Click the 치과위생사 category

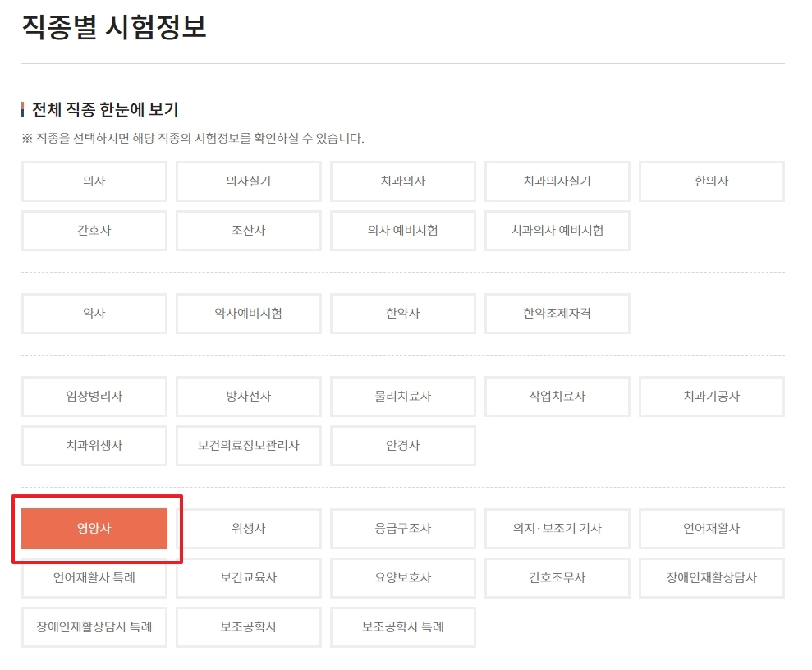coord(94,446)
